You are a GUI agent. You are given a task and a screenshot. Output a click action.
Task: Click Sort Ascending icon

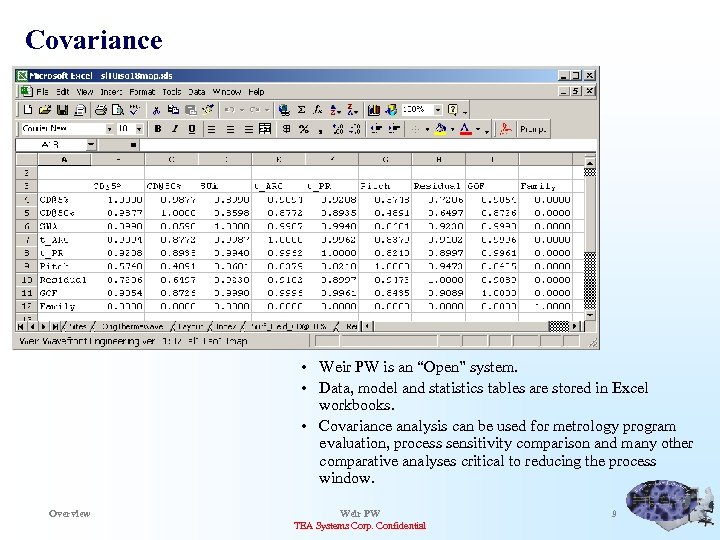pos(335,110)
